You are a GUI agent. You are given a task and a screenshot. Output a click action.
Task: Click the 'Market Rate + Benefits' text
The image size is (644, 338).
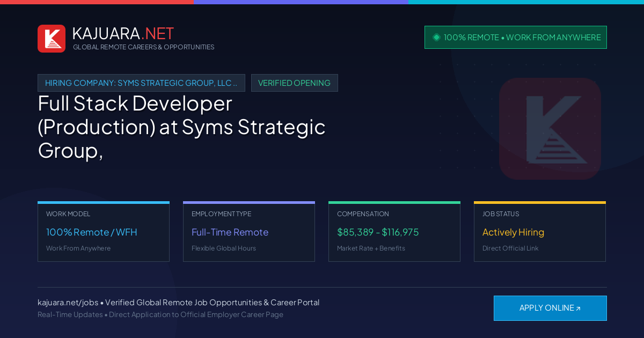coord(371,248)
